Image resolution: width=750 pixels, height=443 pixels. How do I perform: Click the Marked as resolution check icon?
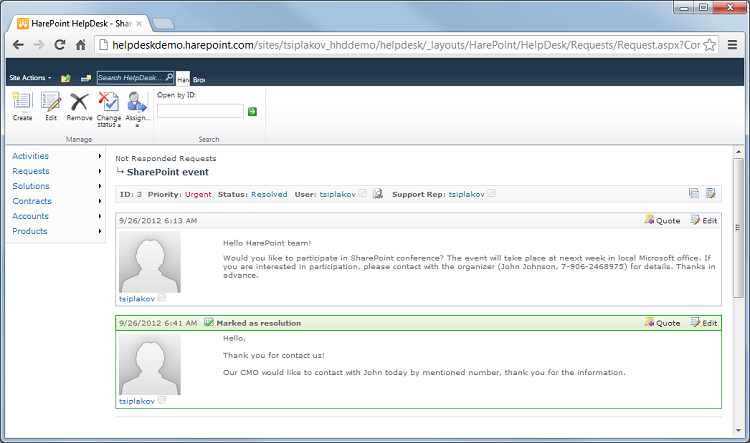coord(209,322)
